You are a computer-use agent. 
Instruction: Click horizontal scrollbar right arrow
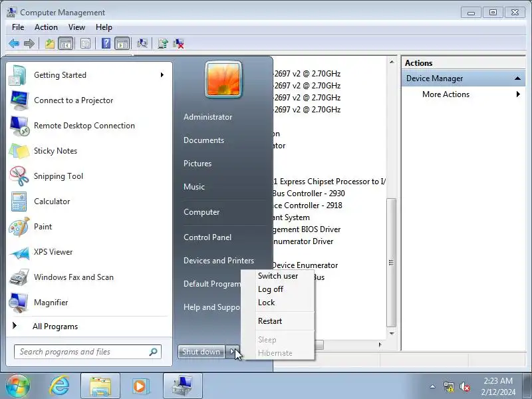pos(380,344)
